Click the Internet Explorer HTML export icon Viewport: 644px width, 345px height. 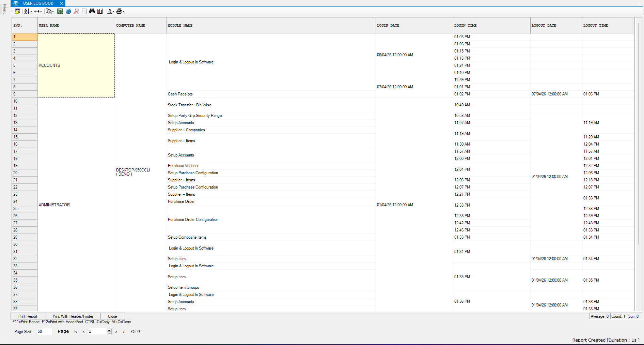(x=68, y=11)
